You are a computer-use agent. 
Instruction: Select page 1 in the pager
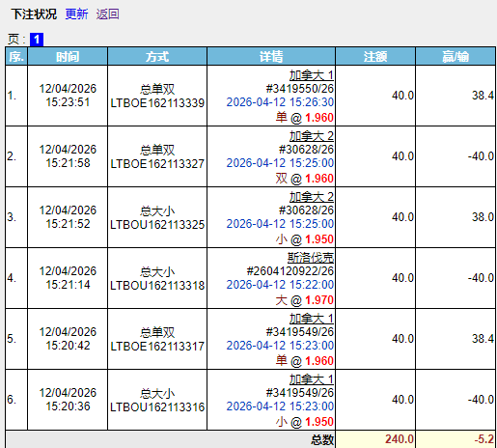(x=37, y=40)
